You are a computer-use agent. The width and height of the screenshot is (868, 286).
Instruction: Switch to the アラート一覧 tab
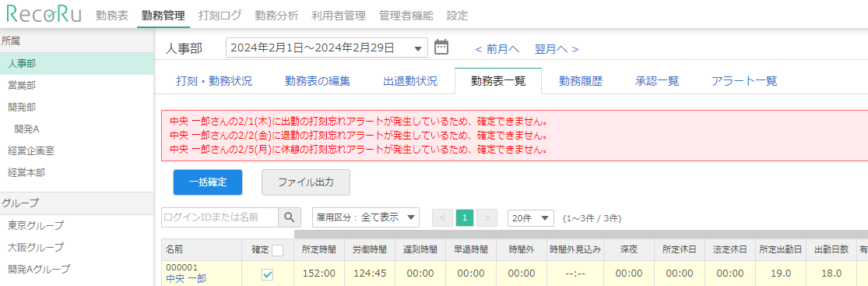pos(744,81)
